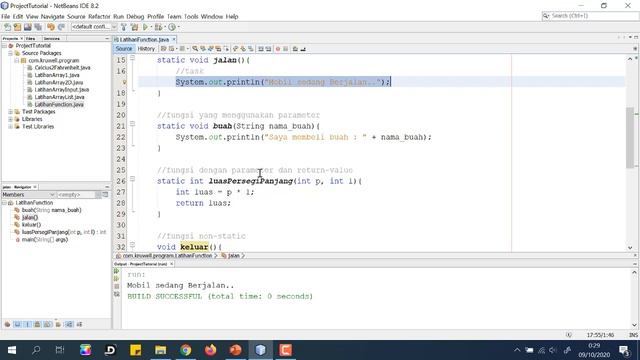
Task: Click the Redo toolbar icon
Action: [x=61, y=27]
